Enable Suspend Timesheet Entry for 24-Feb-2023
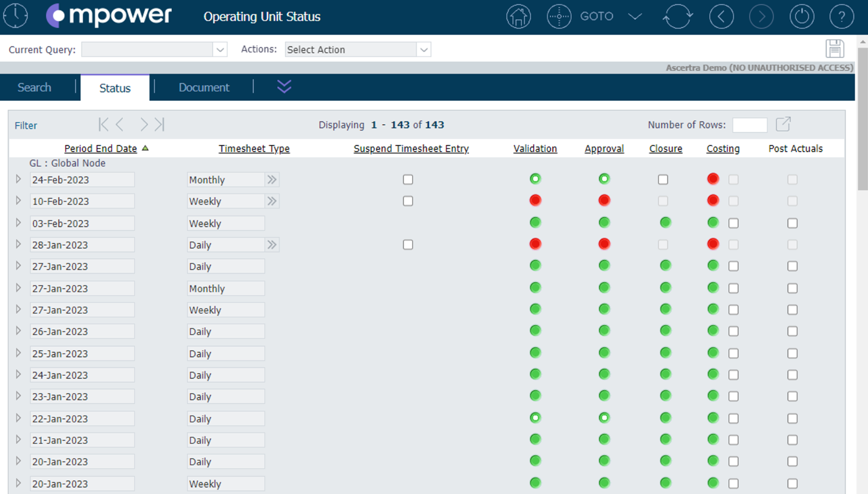 pos(408,180)
